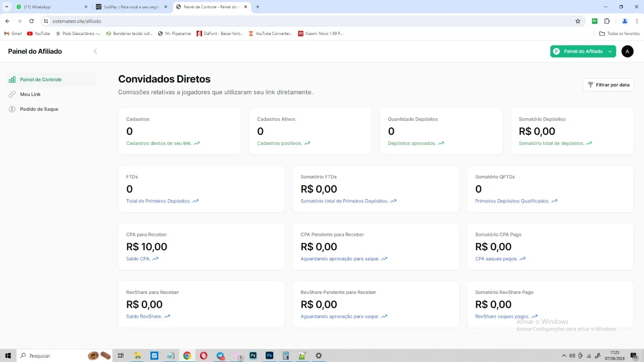Open the first Photoshop taskbar icon

coord(253,356)
